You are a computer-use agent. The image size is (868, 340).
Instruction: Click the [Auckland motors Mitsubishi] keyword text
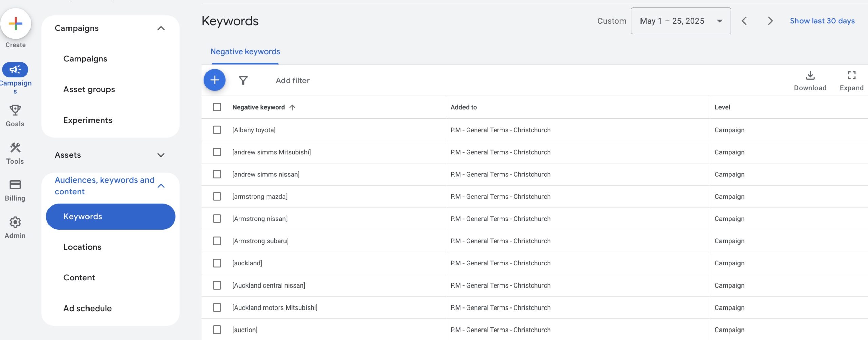(275, 307)
